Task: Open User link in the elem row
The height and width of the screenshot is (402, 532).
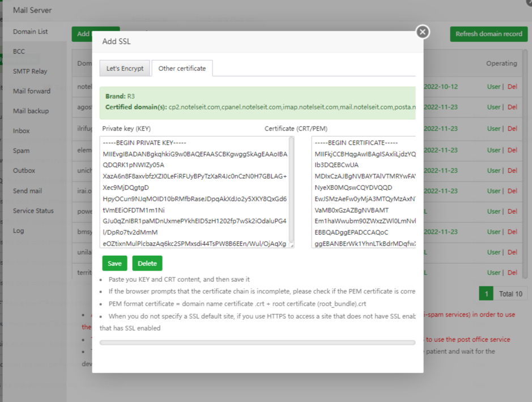Action: [x=493, y=150]
